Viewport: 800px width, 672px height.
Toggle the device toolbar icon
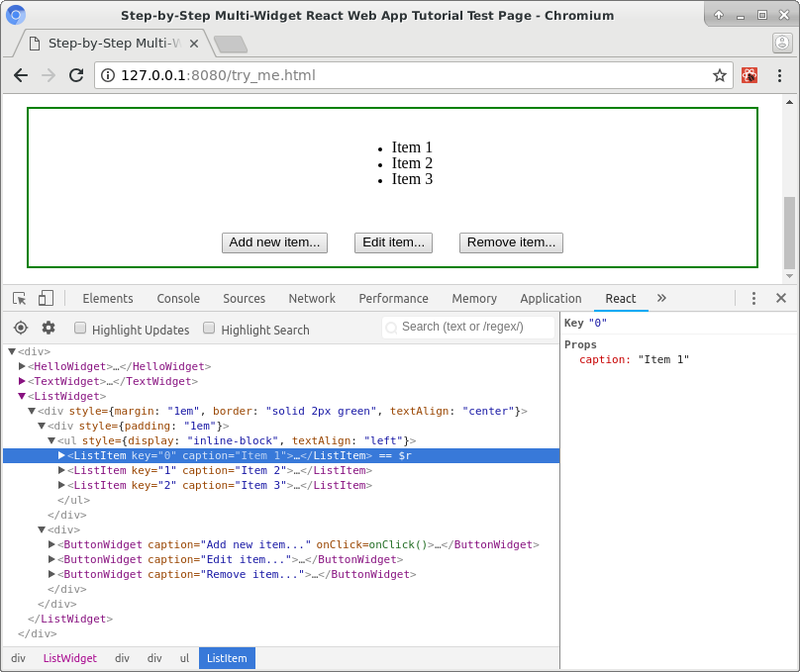click(46, 298)
